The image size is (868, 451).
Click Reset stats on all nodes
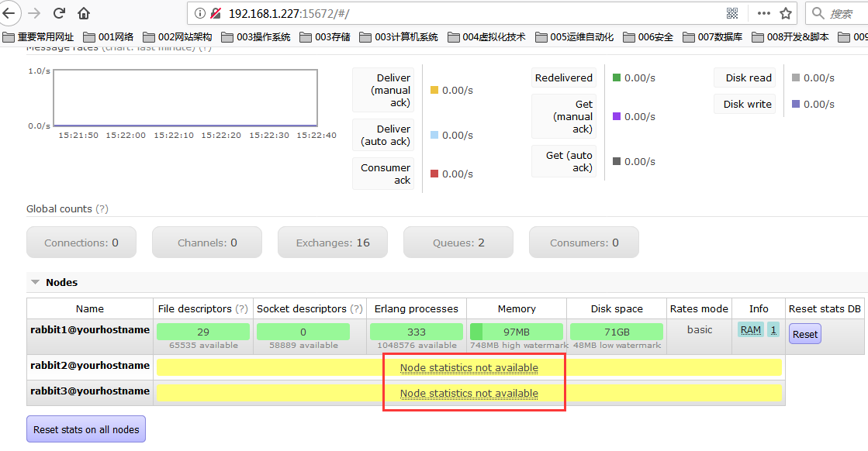[85, 429]
